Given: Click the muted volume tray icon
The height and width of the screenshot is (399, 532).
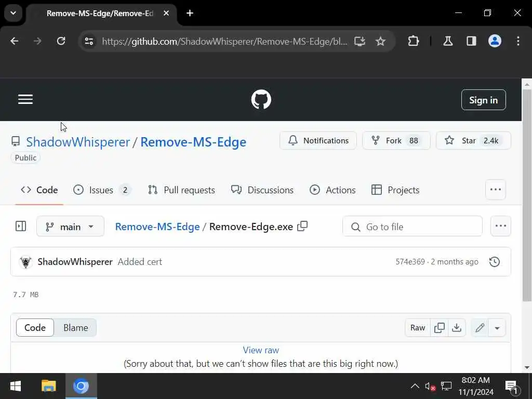Looking at the screenshot, I should tap(430, 386).
